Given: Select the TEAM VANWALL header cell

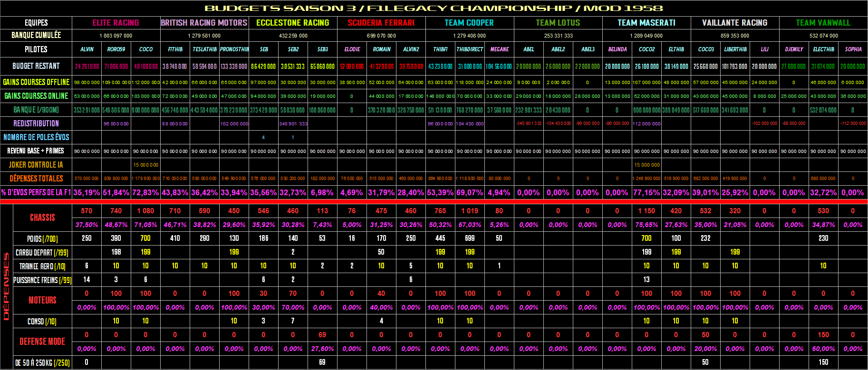Looking at the screenshot, I should point(823,22).
